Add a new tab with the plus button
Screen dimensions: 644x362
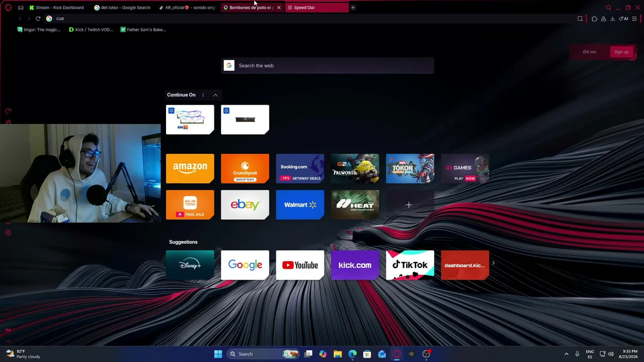tap(353, 8)
